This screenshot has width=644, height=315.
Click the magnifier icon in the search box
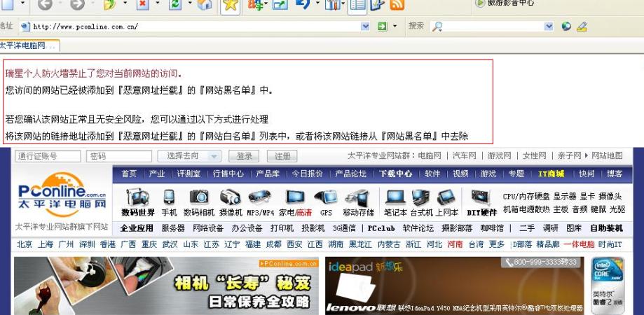coord(438,27)
